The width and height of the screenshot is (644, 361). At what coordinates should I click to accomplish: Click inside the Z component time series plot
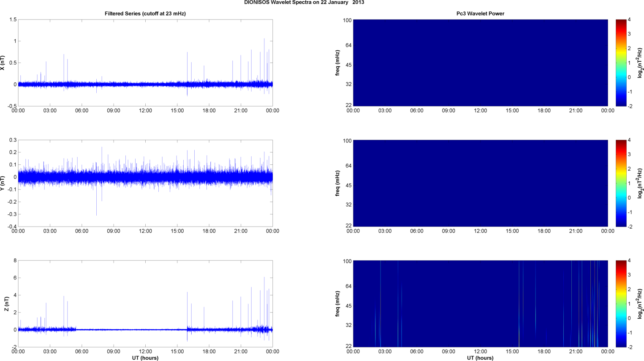pos(145,304)
